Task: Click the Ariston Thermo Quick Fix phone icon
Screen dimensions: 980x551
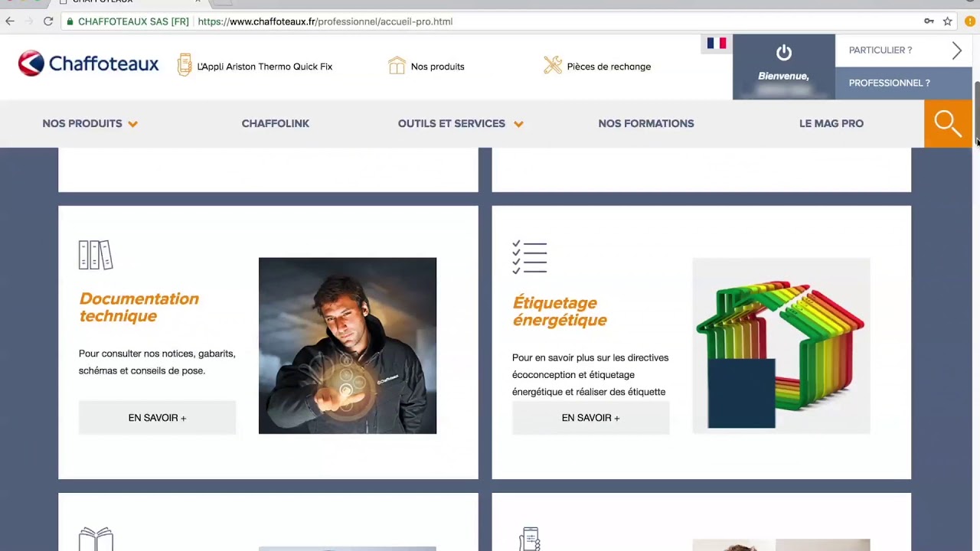Action: [x=185, y=65]
